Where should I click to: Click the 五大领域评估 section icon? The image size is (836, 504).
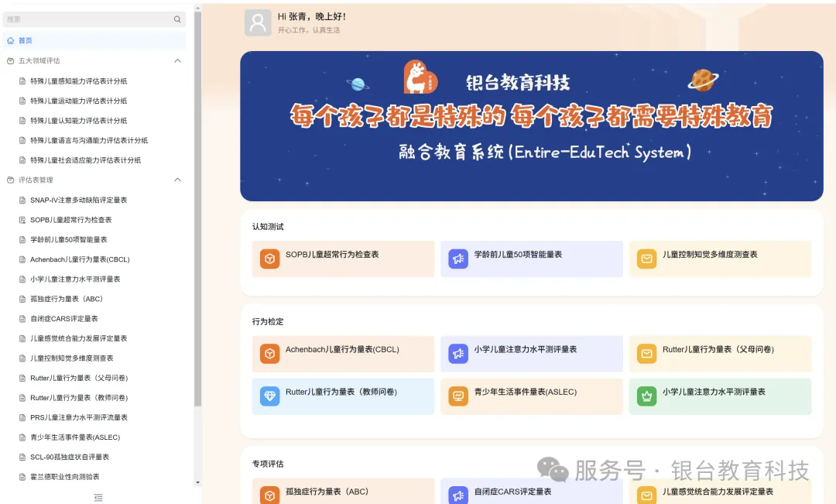(11, 61)
